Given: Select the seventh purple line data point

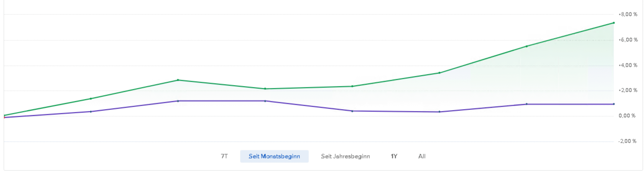Looking at the screenshot, I should [527, 104].
